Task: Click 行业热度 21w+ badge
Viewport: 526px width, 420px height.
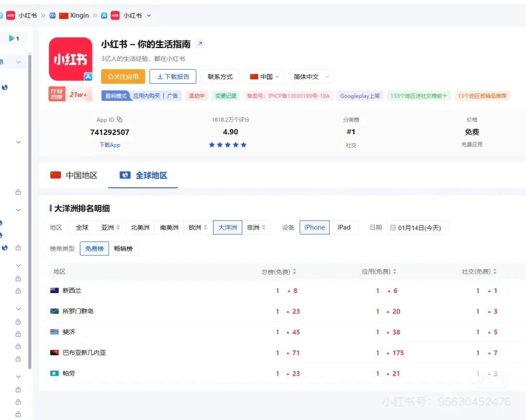Action: point(70,94)
